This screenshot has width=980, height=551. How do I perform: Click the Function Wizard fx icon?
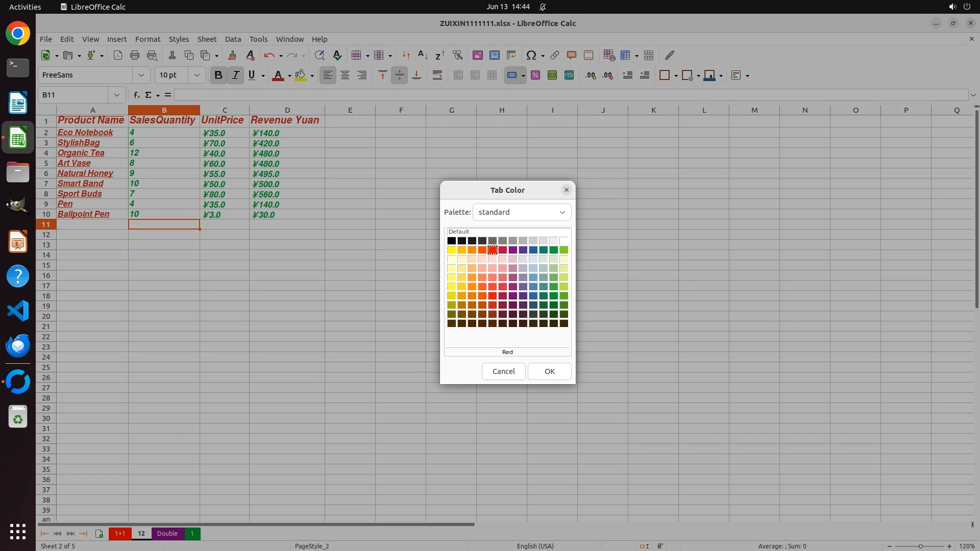136,95
